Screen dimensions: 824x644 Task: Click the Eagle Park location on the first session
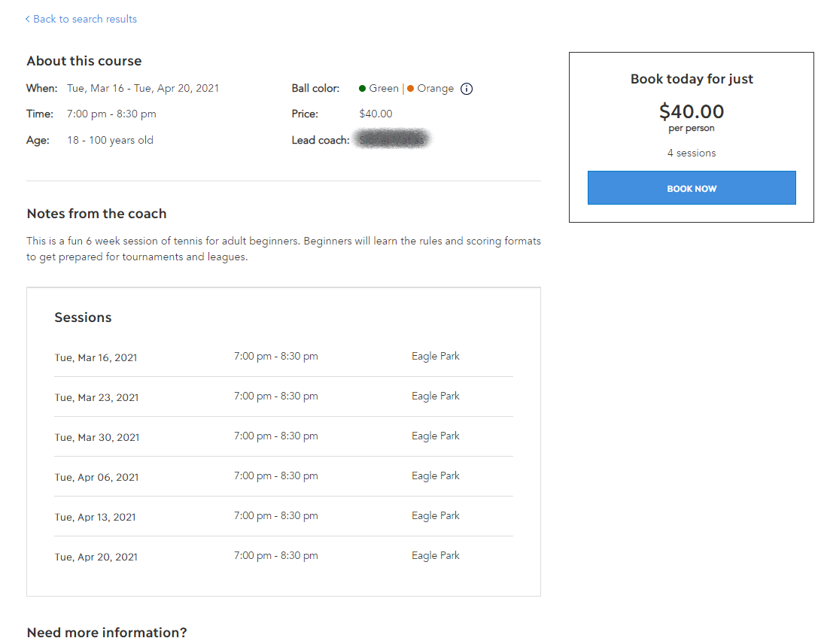coord(435,355)
